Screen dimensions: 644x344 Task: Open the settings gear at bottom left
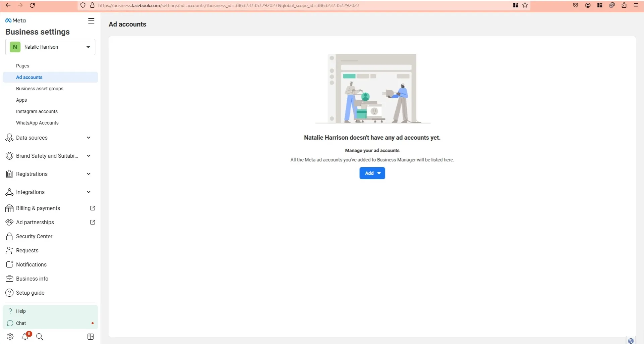(10, 336)
